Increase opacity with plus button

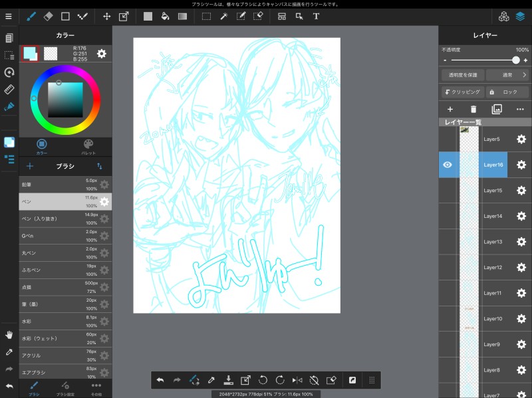pos(525,60)
